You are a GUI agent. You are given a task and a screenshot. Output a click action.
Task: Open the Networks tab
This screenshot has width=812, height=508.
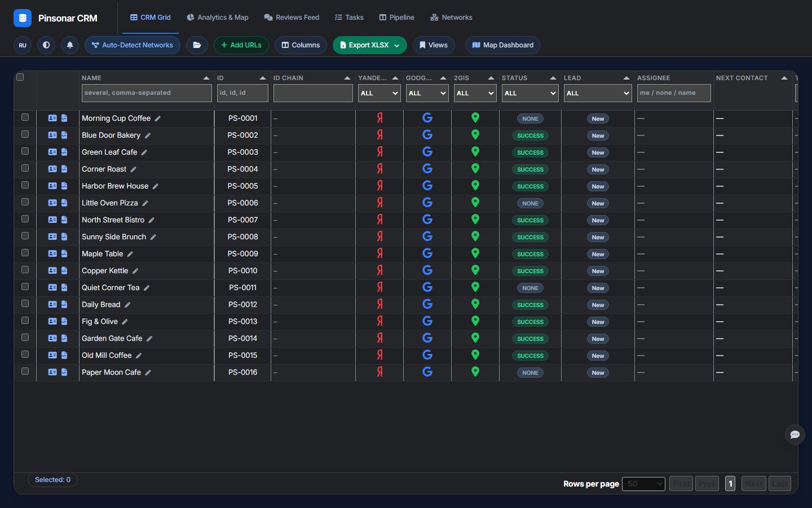[451, 17]
